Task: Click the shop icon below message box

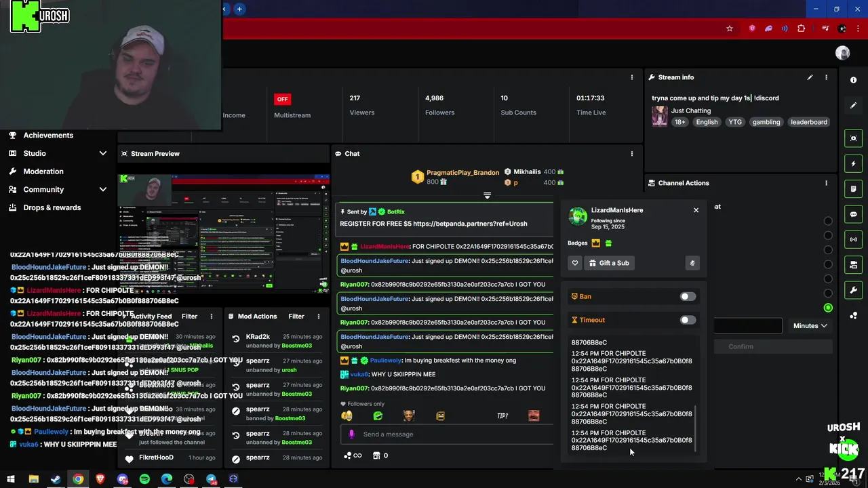Action: [x=376, y=455]
